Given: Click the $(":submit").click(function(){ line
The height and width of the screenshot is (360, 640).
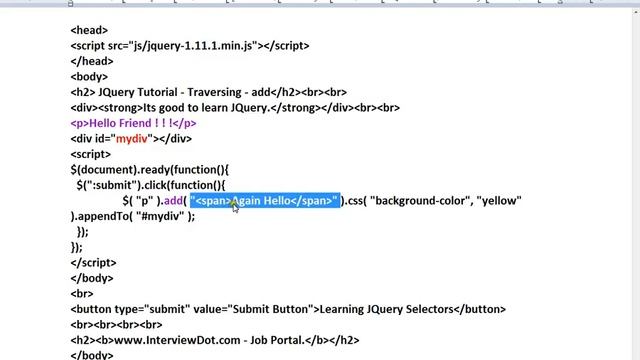Looking at the screenshot, I should (151, 185).
